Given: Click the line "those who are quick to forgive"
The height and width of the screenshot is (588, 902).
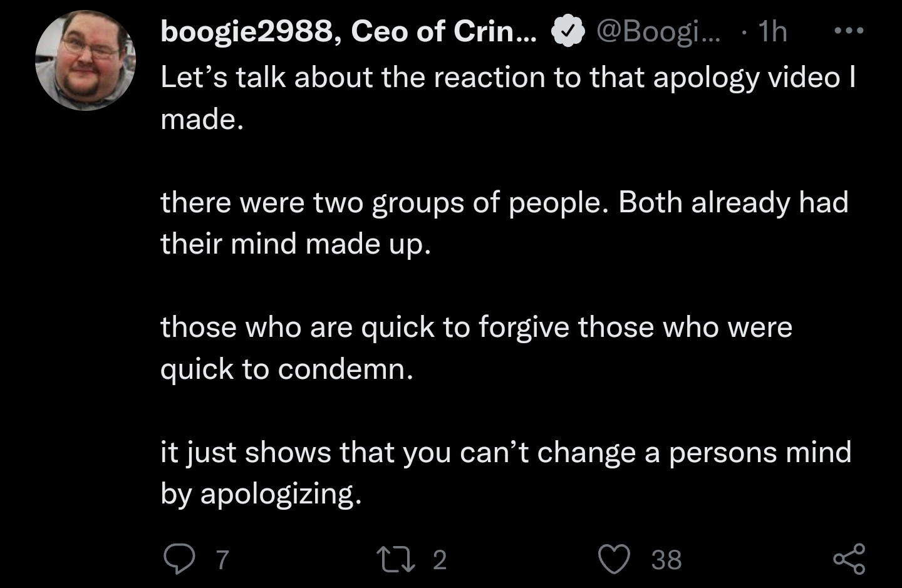Looking at the screenshot, I should (476, 328).
